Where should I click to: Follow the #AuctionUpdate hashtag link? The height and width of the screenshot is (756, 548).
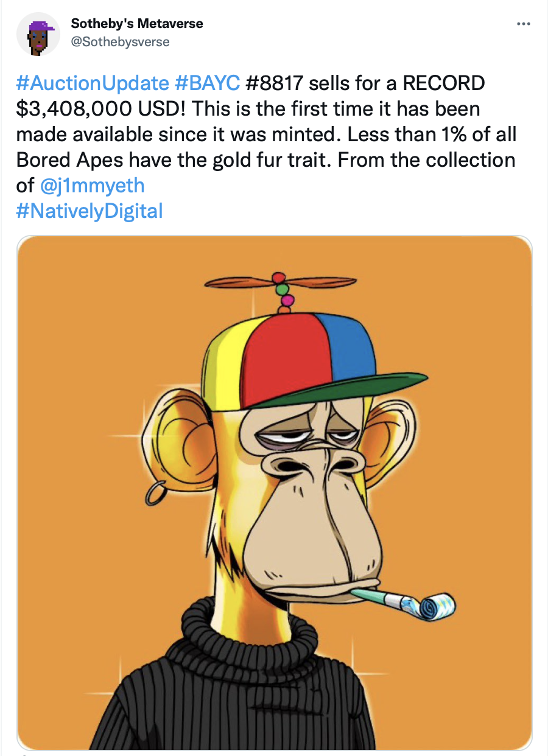click(x=93, y=82)
